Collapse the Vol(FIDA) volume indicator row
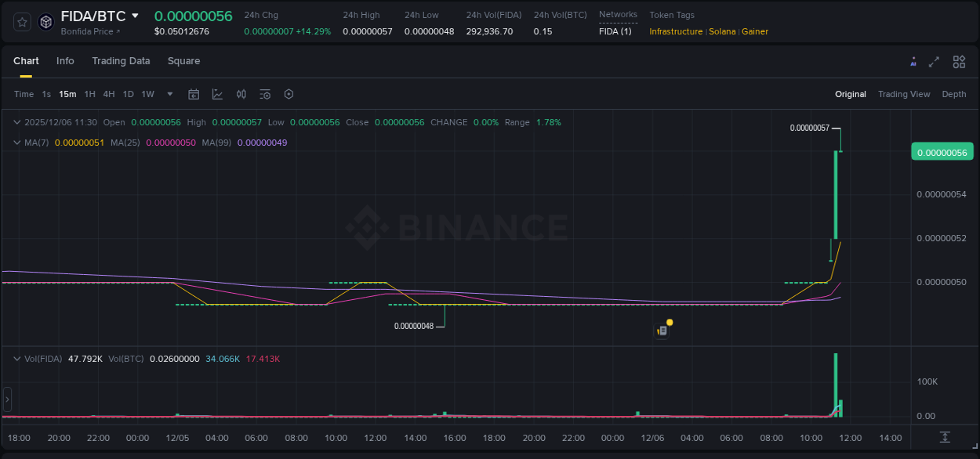This screenshot has height=459, width=980. (16, 359)
